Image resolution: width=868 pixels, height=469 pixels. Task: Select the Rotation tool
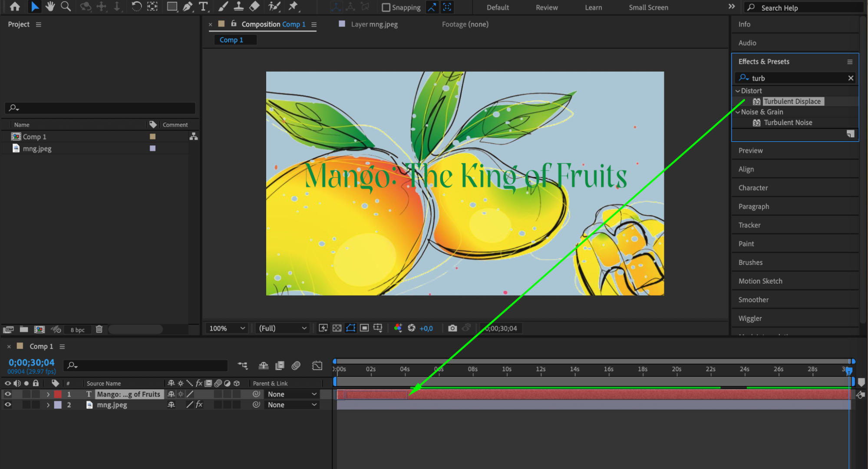pos(136,7)
